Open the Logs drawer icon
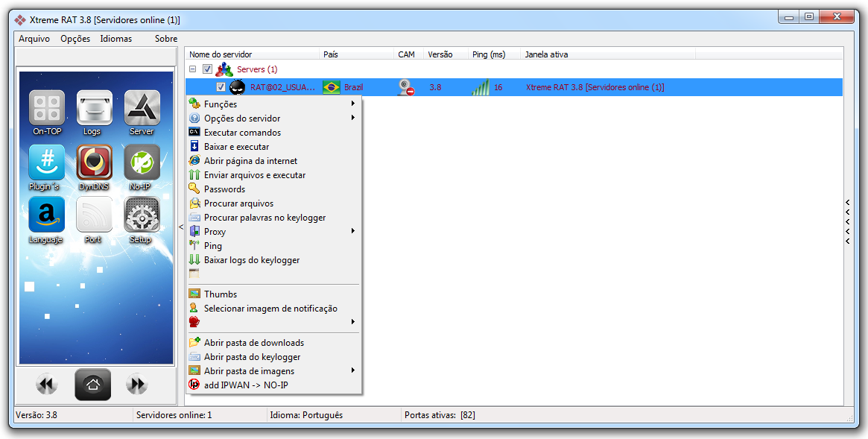 point(94,108)
